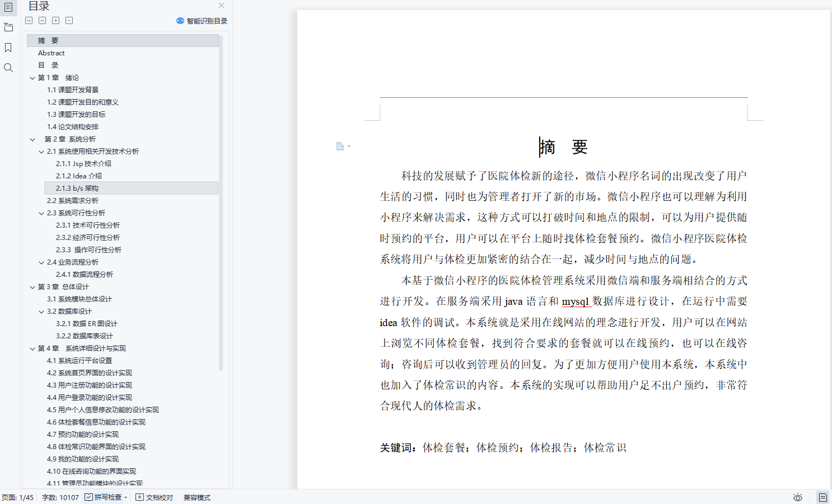Open the table of contents sidebar tab icon

8,7
